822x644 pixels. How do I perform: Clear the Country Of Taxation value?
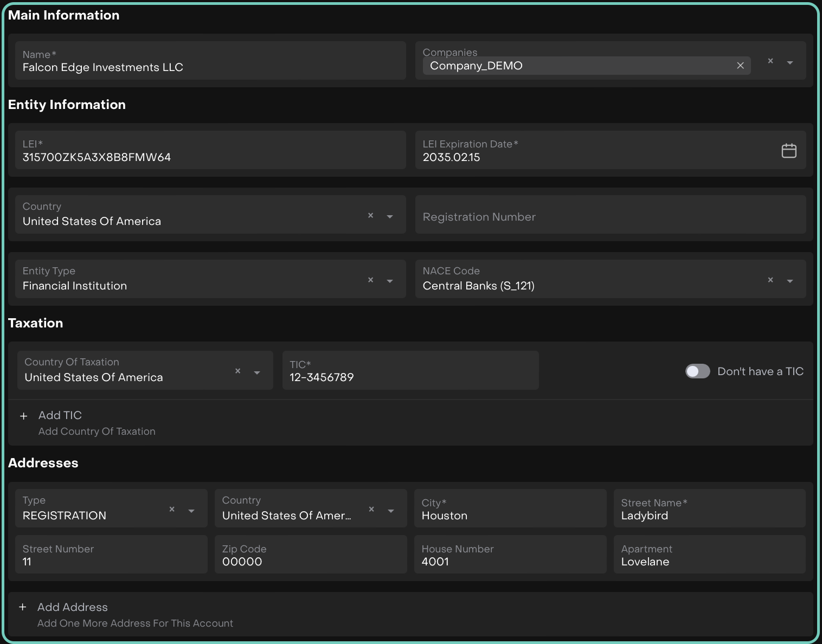pyautogui.click(x=237, y=371)
